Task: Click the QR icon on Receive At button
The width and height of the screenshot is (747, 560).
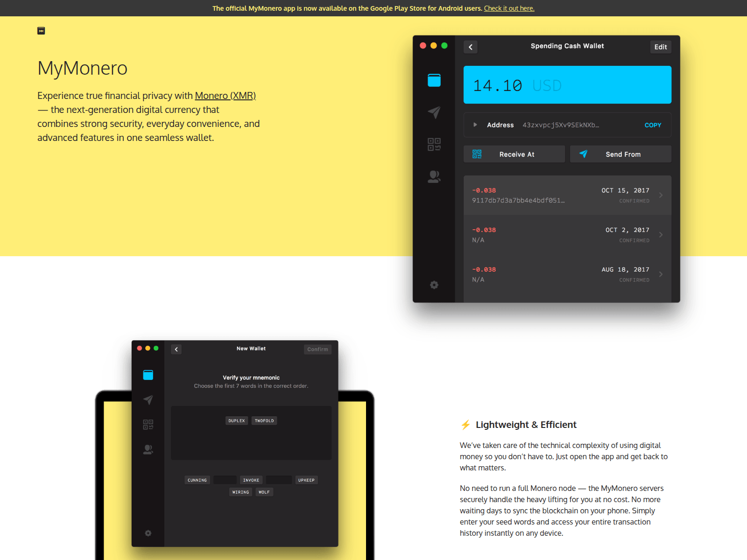Action: (477, 154)
